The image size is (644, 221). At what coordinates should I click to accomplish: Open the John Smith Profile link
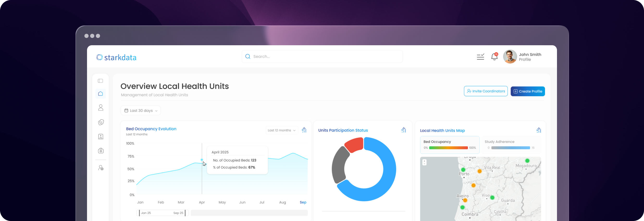(530, 57)
